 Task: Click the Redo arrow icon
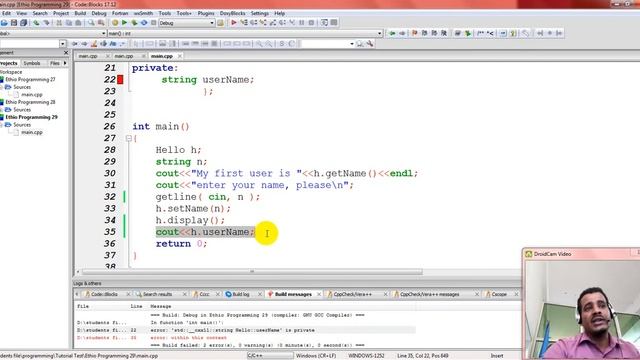pyautogui.click(x=46, y=23)
